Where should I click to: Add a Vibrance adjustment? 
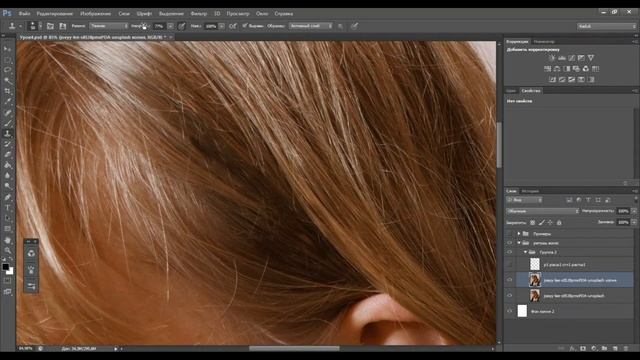point(591,58)
